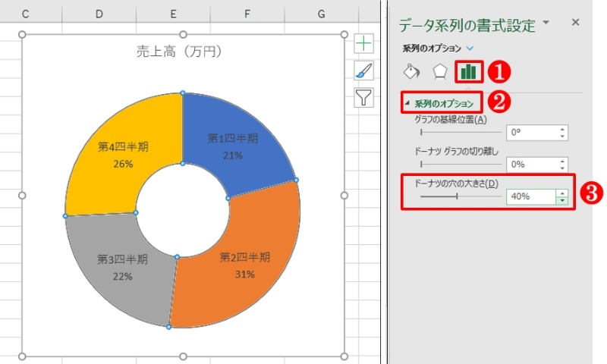
Task: Select column header F
Action: (247, 14)
